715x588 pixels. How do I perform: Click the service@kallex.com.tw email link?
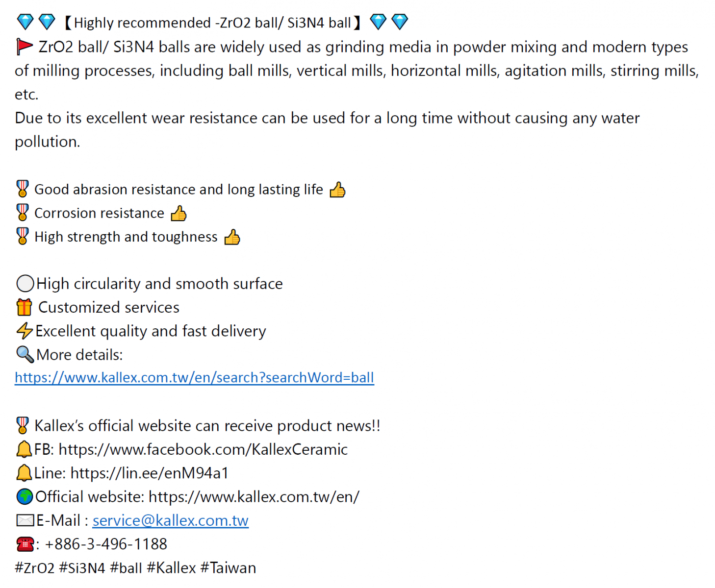pyautogui.click(x=171, y=520)
